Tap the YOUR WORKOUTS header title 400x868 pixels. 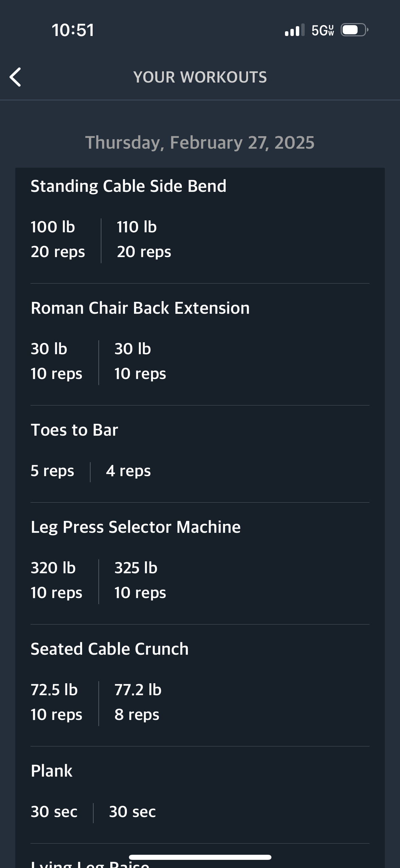[x=200, y=77]
